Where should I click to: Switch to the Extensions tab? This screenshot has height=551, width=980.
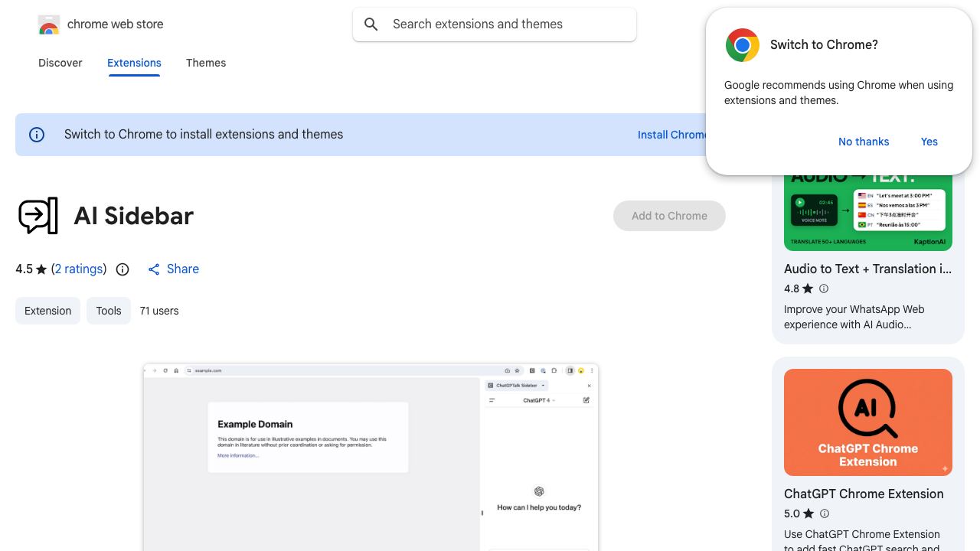click(x=134, y=63)
